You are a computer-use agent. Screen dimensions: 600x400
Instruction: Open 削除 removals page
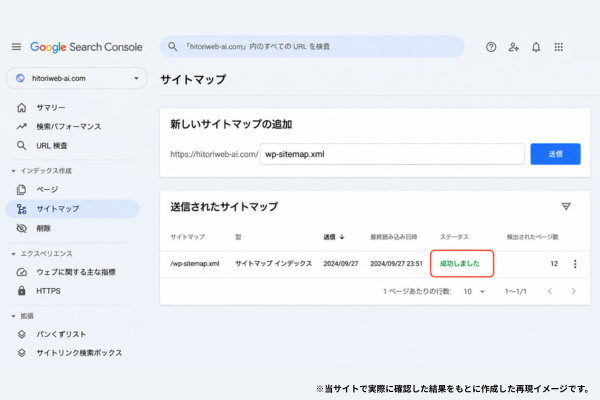[43, 229]
